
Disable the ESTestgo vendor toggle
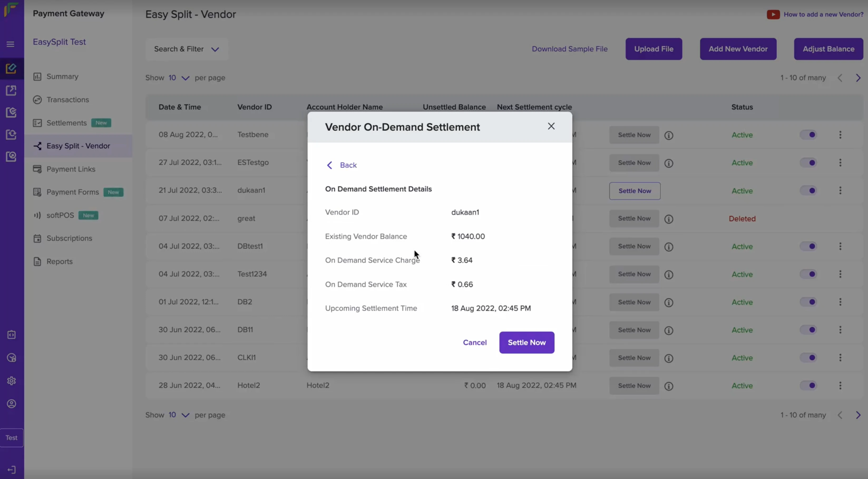coord(808,163)
